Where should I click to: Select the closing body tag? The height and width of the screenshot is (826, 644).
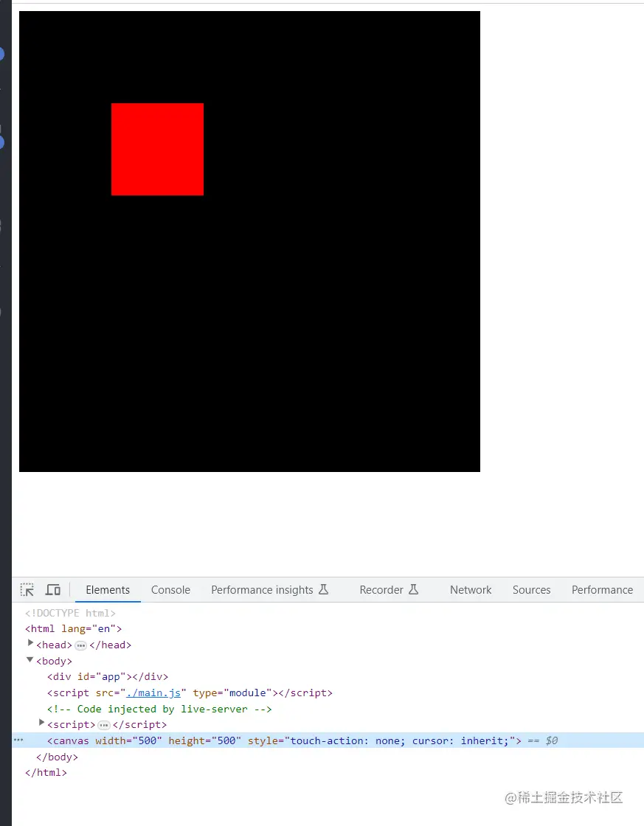coord(57,757)
